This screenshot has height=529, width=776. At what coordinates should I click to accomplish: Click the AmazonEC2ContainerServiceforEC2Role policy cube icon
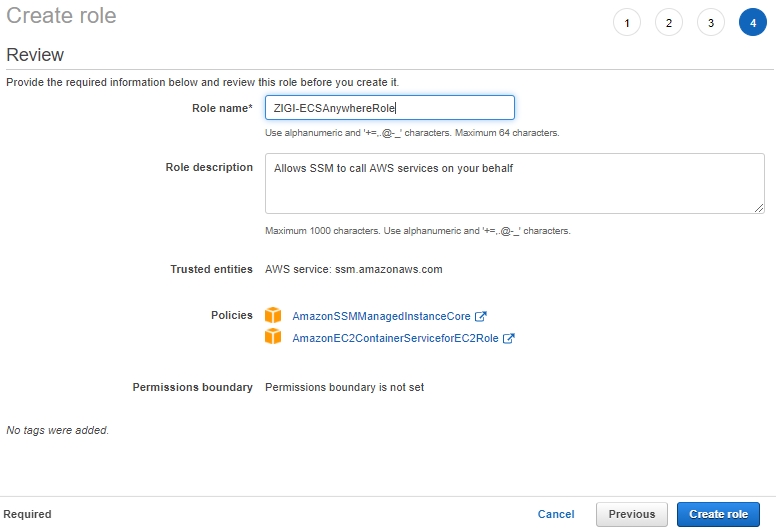pos(273,337)
